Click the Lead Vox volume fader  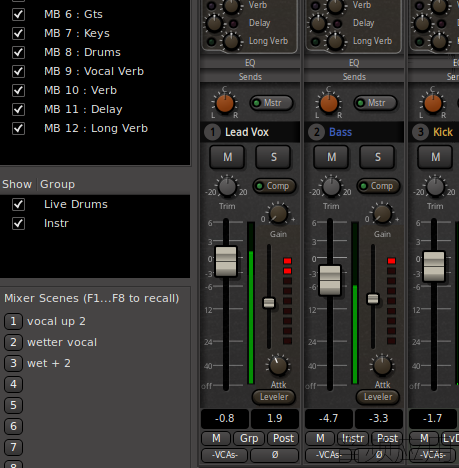point(226,262)
